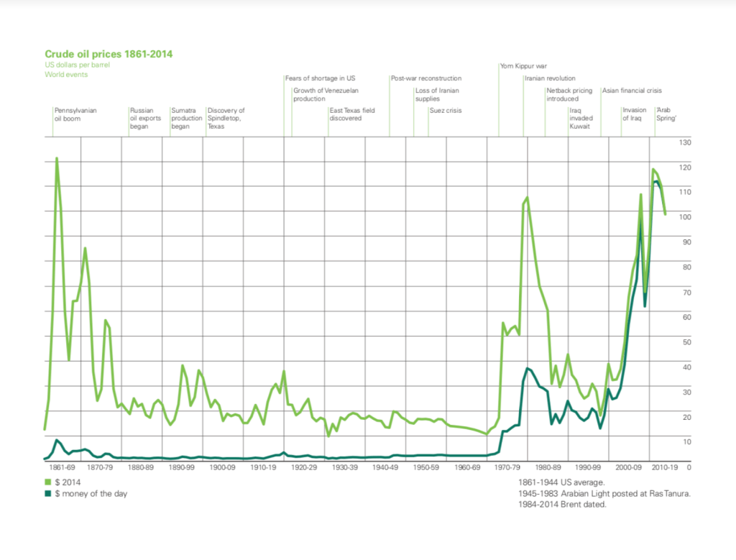Click 'Discovery of Spindletop, Texas' label
Image resolution: width=736 pixels, height=560 pixels.
click(226, 118)
